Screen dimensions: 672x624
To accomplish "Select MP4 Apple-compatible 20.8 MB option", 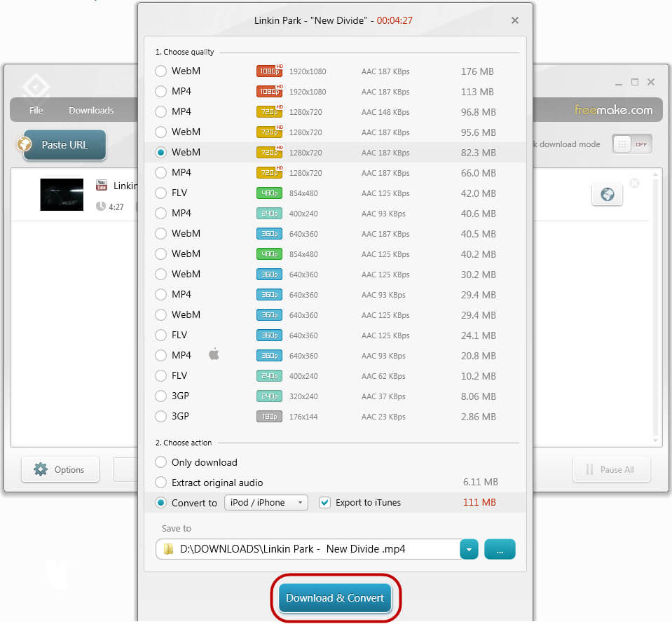I will click(x=160, y=356).
